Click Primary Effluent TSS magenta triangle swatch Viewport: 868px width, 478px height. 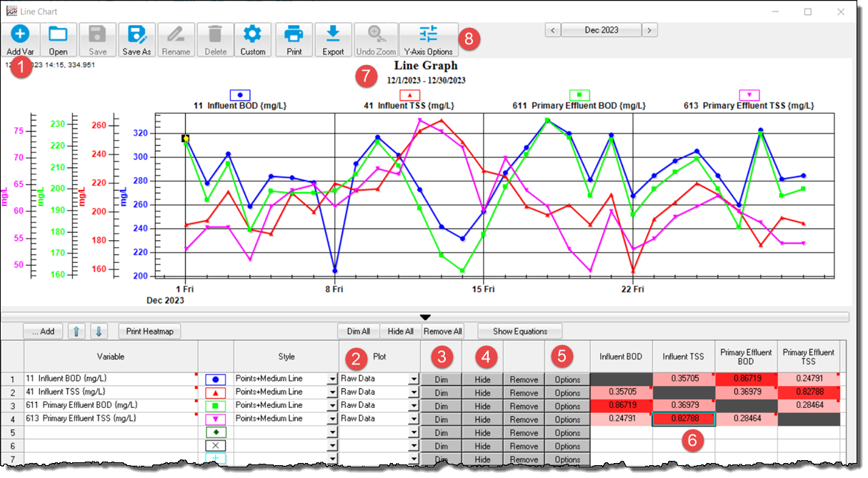pyautogui.click(x=216, y=419)
